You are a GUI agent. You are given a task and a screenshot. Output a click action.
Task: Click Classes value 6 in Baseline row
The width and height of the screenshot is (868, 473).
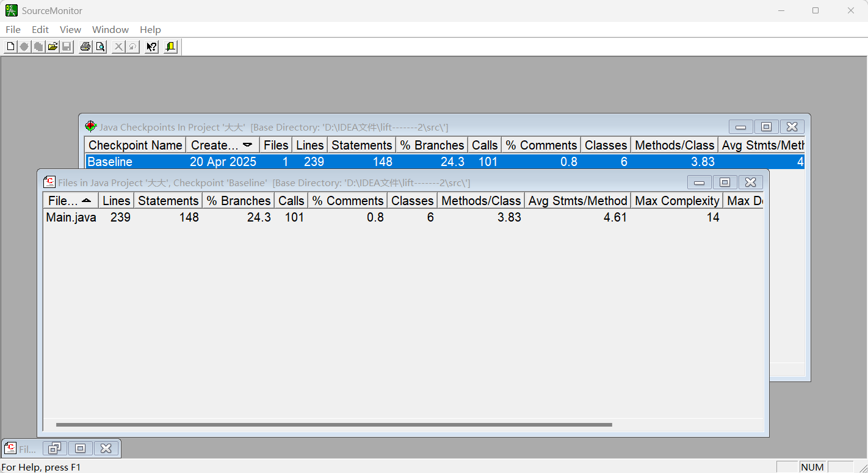(x=624, y=162)
